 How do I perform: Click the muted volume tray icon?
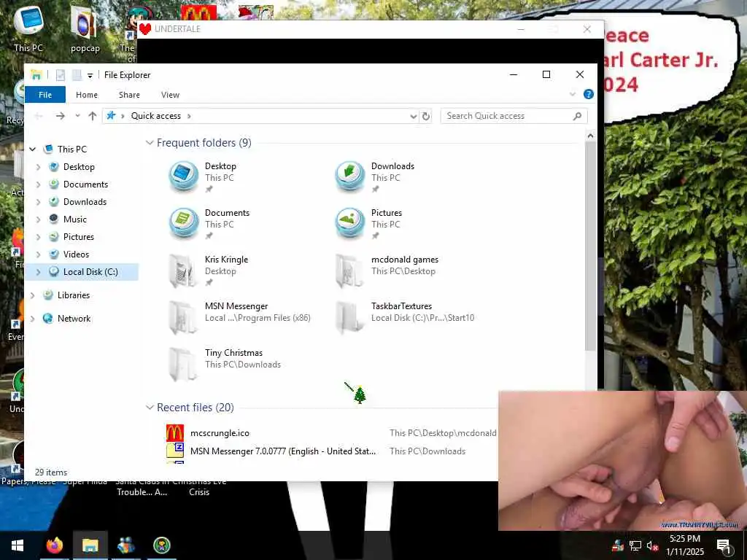(x=652, y=545)
